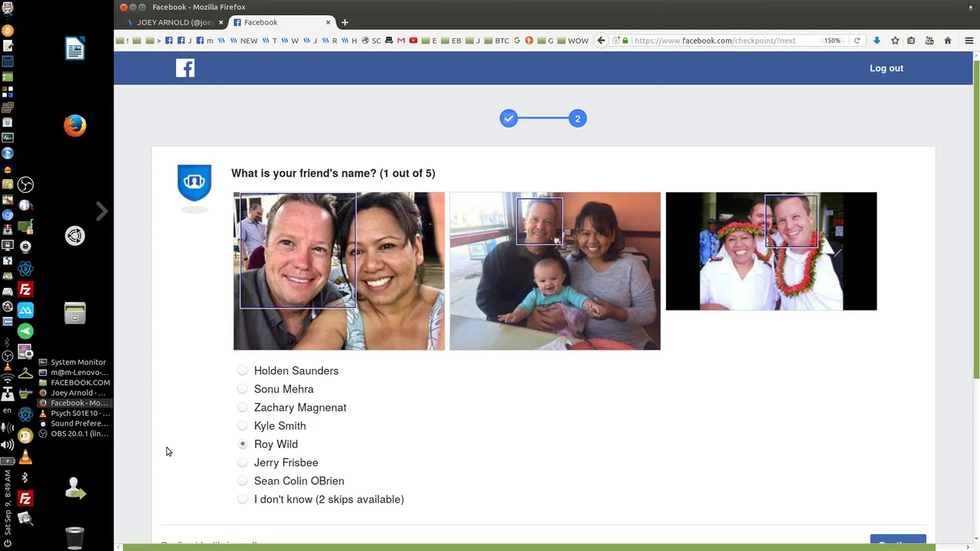This screenshot has height=551, width=980.
Task: Click the bookmark star icon
Action: point(894,41)
